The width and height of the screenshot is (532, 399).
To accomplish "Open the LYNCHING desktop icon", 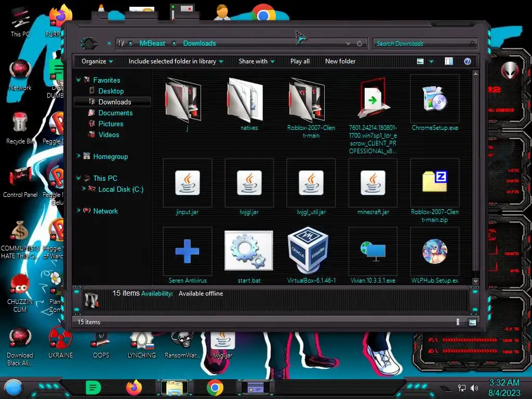I will [x=141, y=346].
